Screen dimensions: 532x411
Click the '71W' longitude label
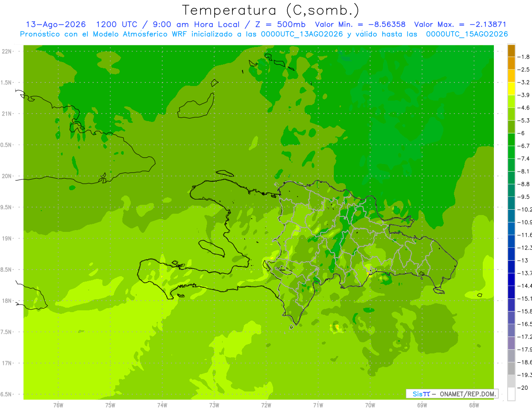point(318,405)
